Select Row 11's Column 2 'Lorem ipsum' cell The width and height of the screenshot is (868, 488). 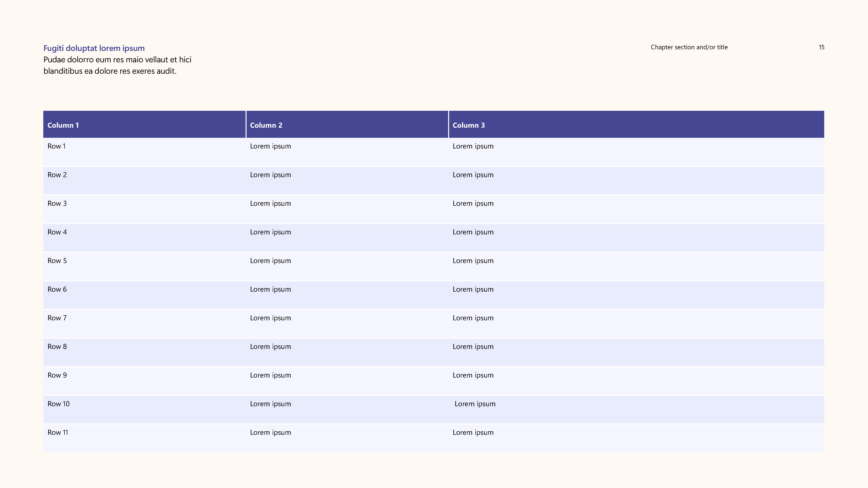tap(347, 439)
